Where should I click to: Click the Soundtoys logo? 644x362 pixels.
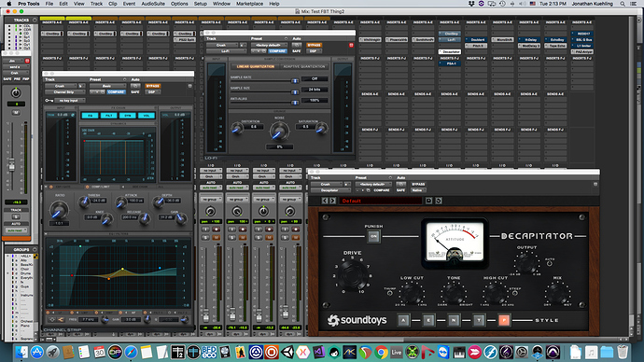pyautogui.click(x=357, y=320)
